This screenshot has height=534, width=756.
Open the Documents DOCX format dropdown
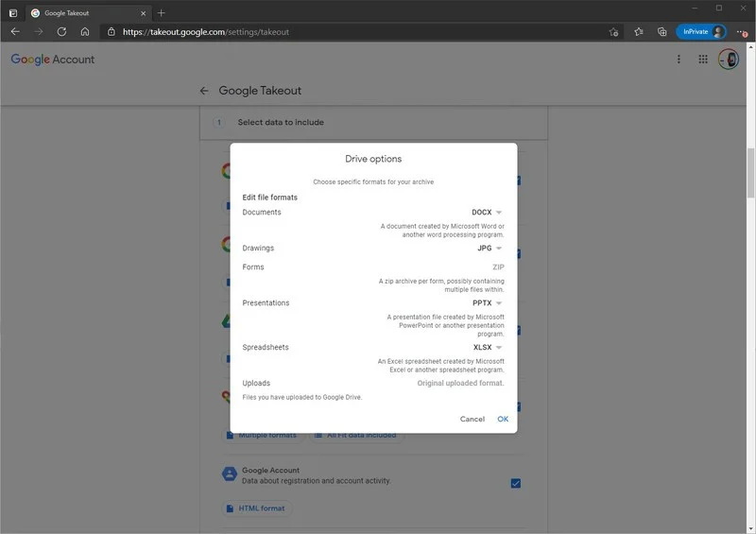(487, 213)
